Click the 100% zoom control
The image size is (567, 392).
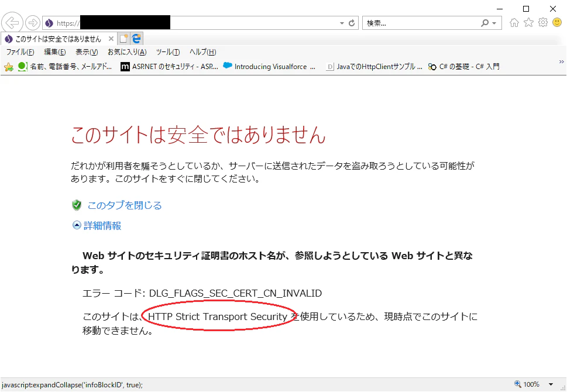pos(530,384)
